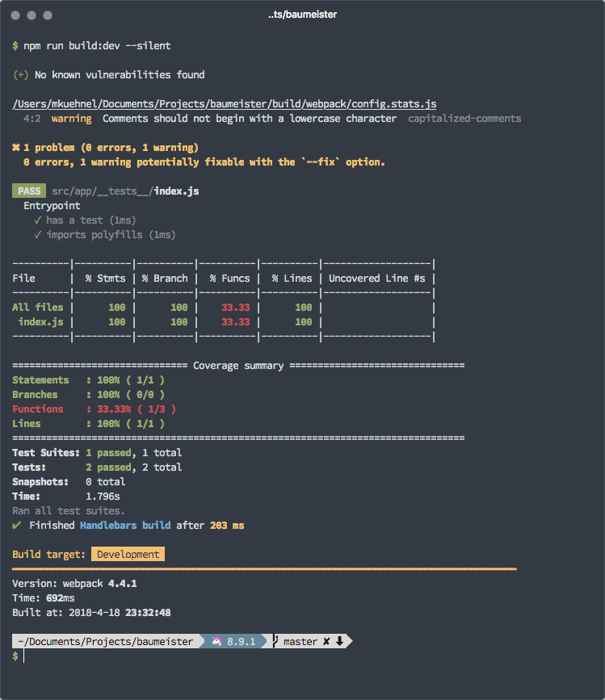Click the Development build target badge
605x700 pixels.
(x=128, y=555)
